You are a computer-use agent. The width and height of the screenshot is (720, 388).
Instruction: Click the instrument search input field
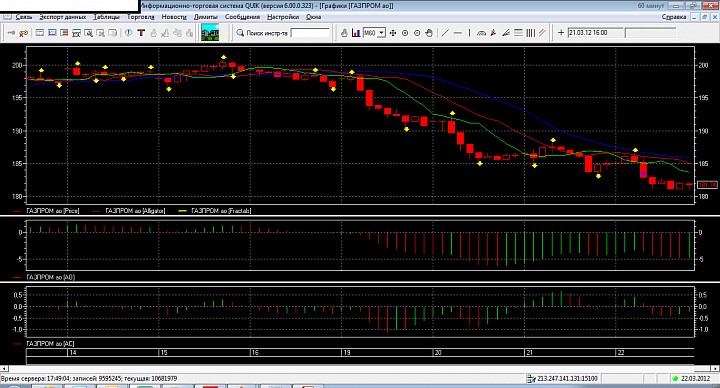[310, 33]
